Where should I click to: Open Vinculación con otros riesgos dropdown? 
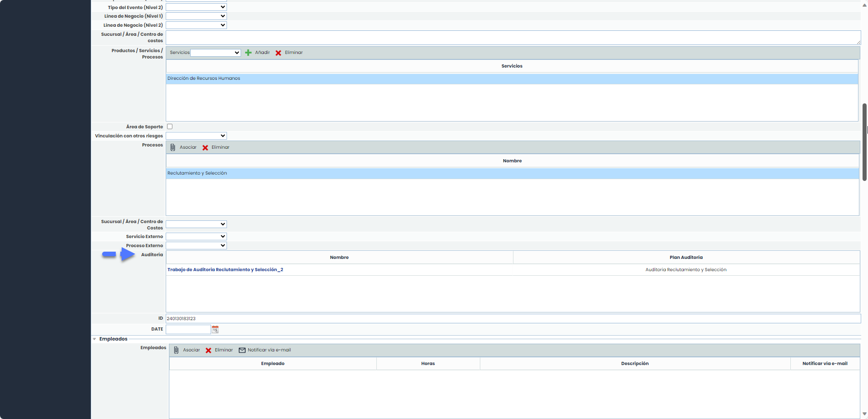tap(196, 136)
